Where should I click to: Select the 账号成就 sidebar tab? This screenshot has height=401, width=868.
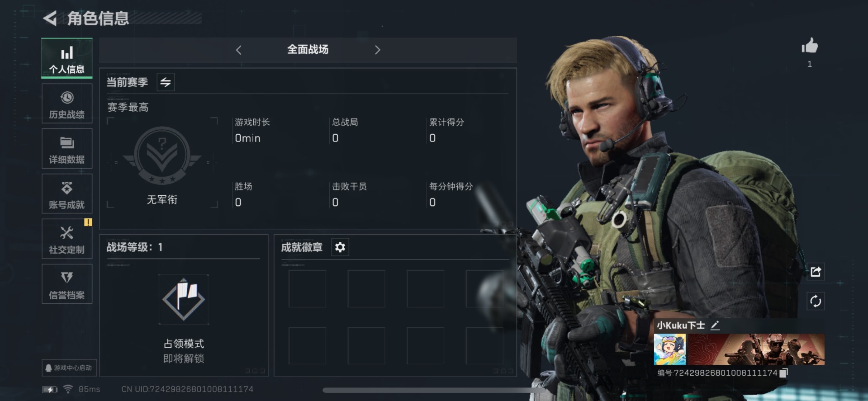[67, 193]
